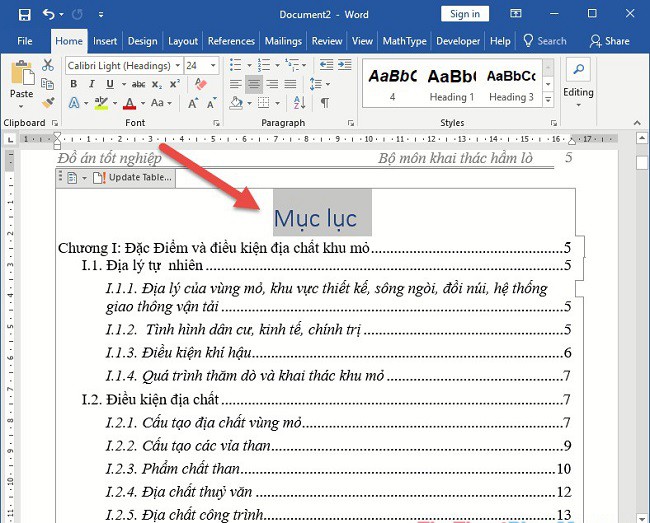Justify the paragraph text
The width and height of the screenshot is (650, 523).
pos(290,85)
